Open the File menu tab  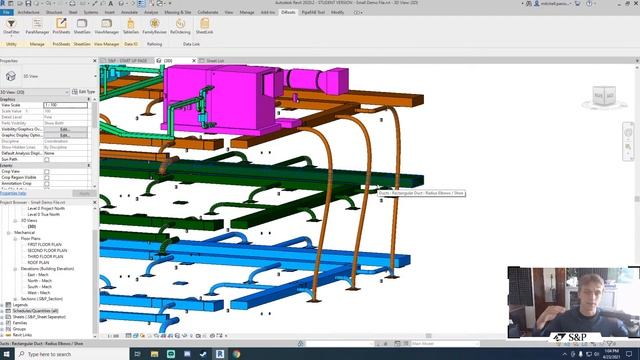[7, 13]
